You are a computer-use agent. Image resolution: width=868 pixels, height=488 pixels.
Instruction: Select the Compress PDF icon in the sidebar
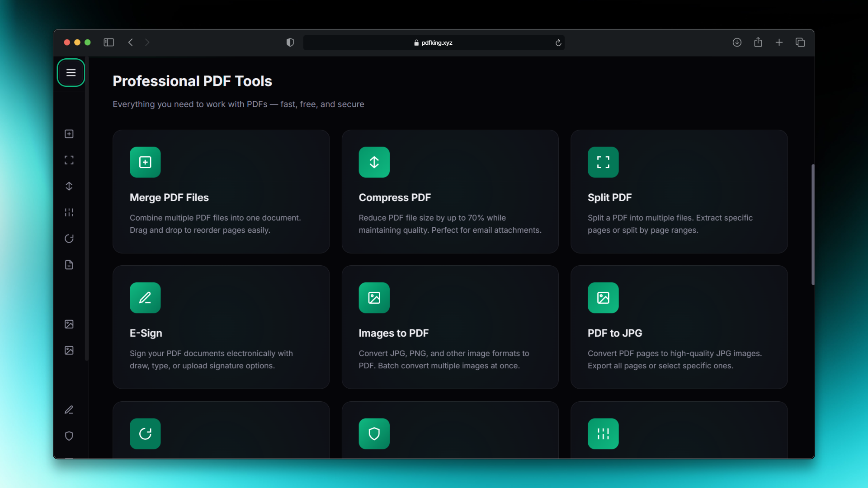tap(69, 186)
